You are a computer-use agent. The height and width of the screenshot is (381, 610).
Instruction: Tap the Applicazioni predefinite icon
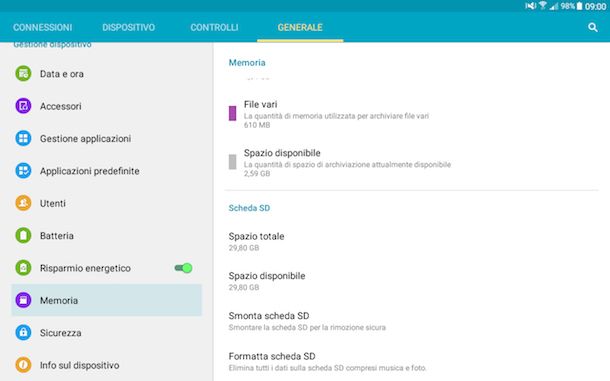click(23, 170)
